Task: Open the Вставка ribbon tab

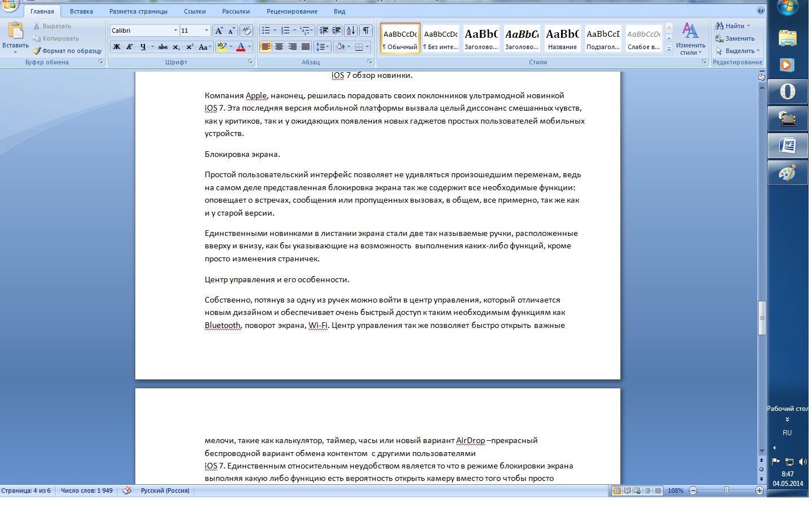Action: tap(81, 11)
